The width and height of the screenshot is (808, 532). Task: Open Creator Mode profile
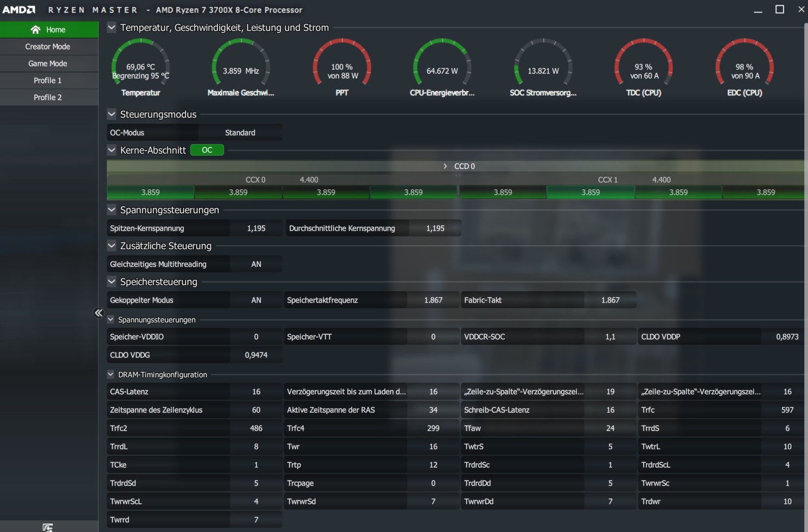49,47
